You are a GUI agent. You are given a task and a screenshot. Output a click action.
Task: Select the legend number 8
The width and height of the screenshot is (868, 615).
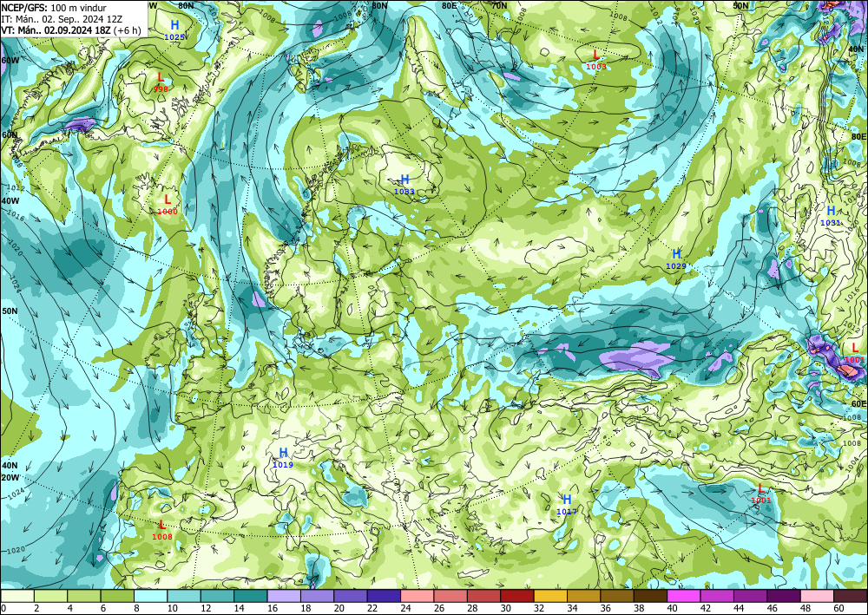[136, 608]
